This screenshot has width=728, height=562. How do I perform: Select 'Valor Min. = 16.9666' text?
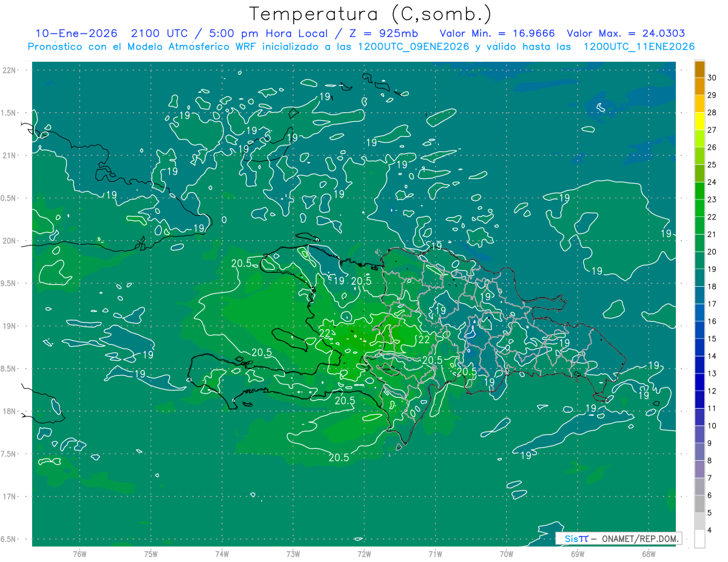point(497,33)
